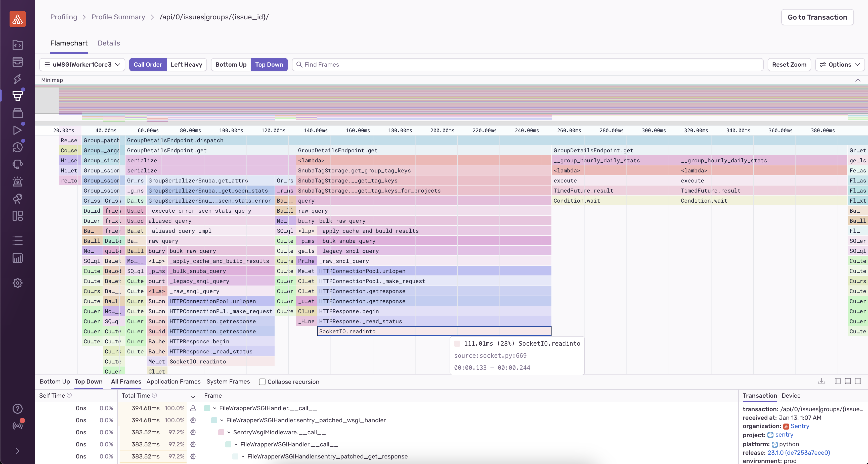Select the Bottom Up flamechart toggle
Viewport: 868px width, 464px height.
tap(231, 65)
